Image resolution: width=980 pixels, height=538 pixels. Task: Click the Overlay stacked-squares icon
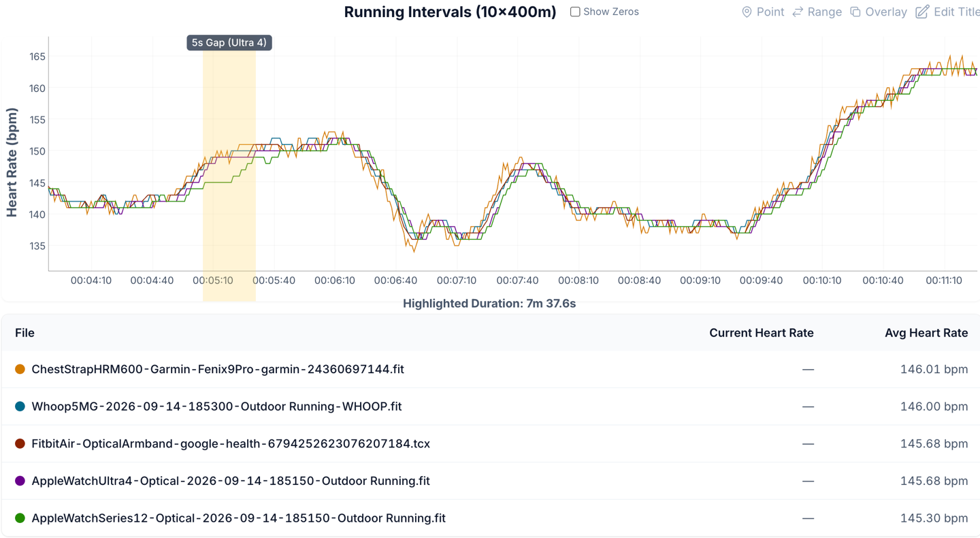(855, 12)
